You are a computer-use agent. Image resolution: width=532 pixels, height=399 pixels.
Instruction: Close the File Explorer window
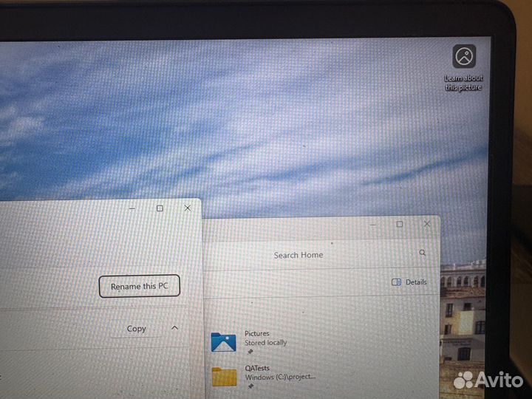[427, 224]
